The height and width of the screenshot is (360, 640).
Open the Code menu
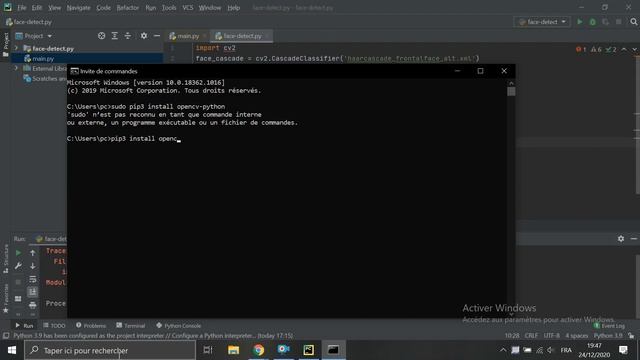click(x=103, y=8)
